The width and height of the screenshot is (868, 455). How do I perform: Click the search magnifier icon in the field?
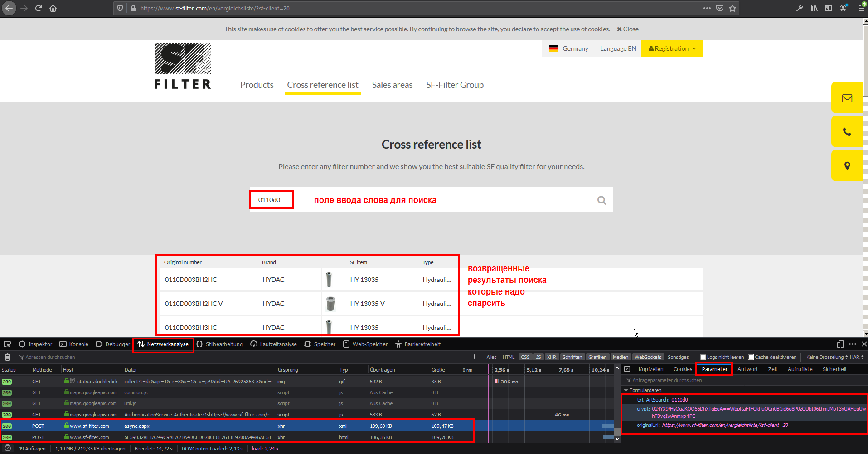point(601,200)
